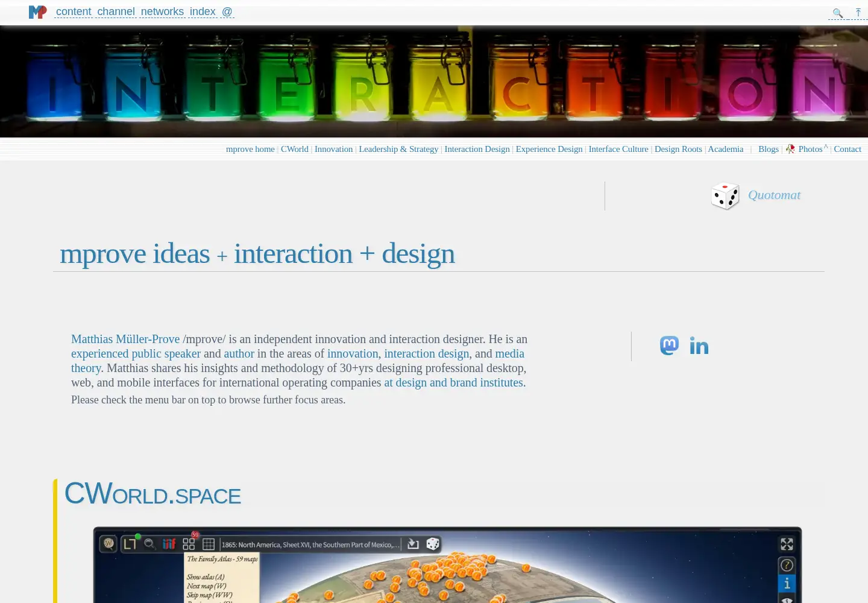Click the @ menu item
The image size is (868, 603).
[x=227, y=11]
